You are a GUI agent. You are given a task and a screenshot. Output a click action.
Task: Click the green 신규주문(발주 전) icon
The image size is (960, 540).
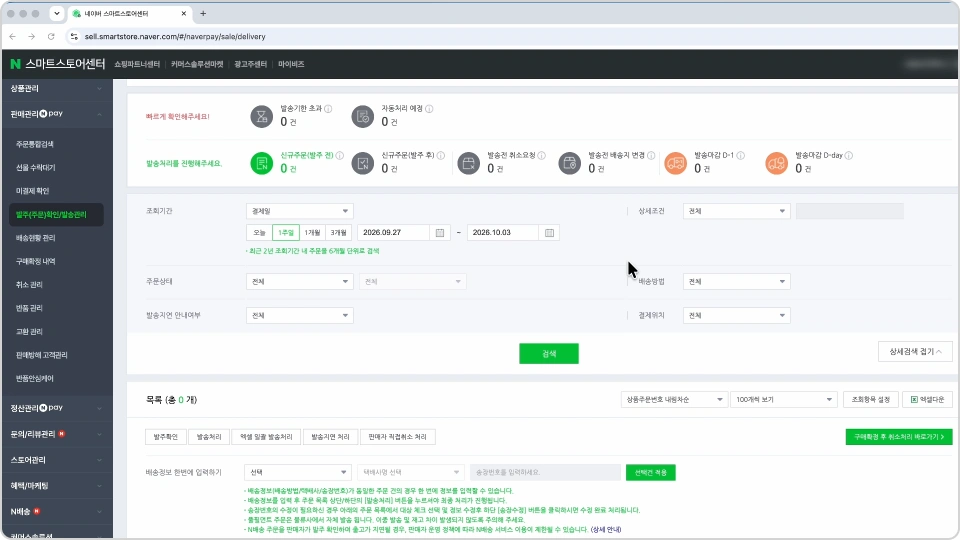(261, 163)
